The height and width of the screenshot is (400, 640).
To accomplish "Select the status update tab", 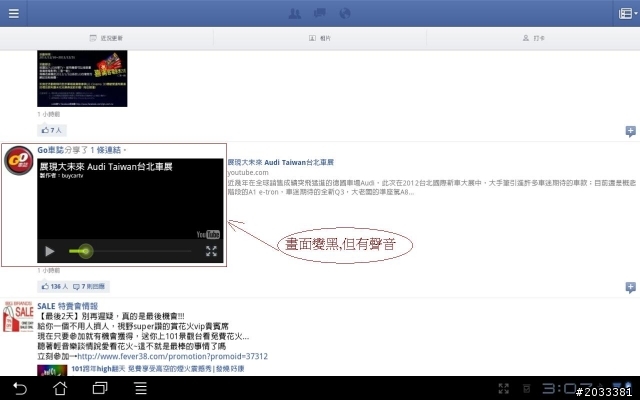I will tap(107, 38).
